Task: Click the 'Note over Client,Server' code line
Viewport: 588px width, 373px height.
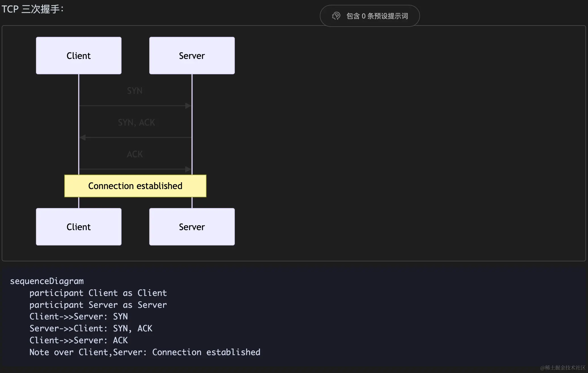Action: point(145,352)
